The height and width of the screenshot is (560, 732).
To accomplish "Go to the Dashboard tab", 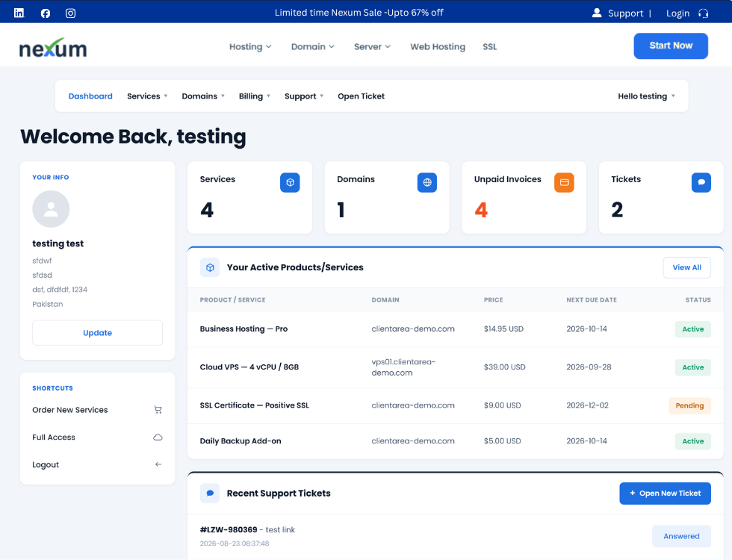I will tap(90, 96).
